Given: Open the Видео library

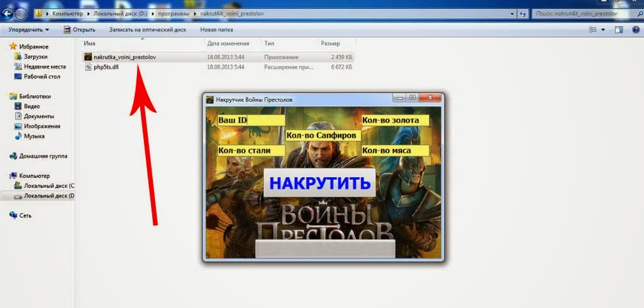Looking at the screenshot, I should pyautogui.click(x=31, y=106).
